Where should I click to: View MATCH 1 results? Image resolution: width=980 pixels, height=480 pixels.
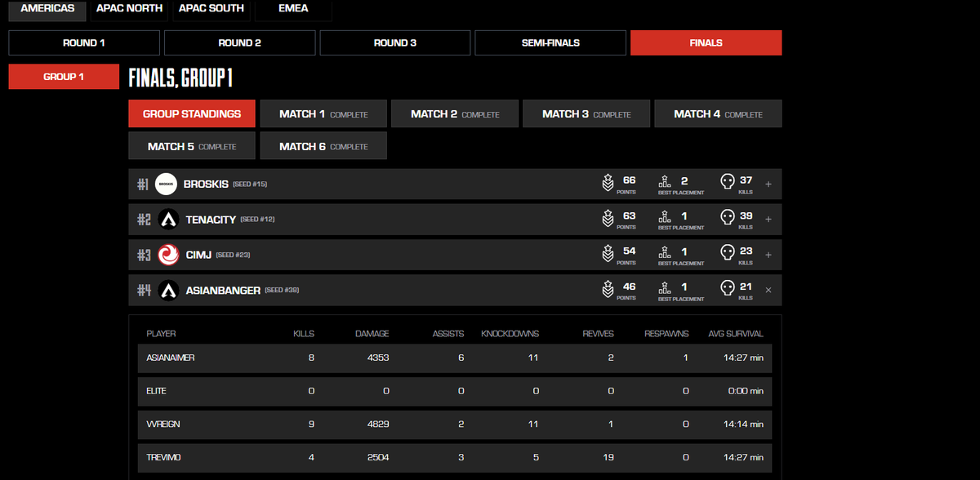pyautogui.click(x=323, y=113)
